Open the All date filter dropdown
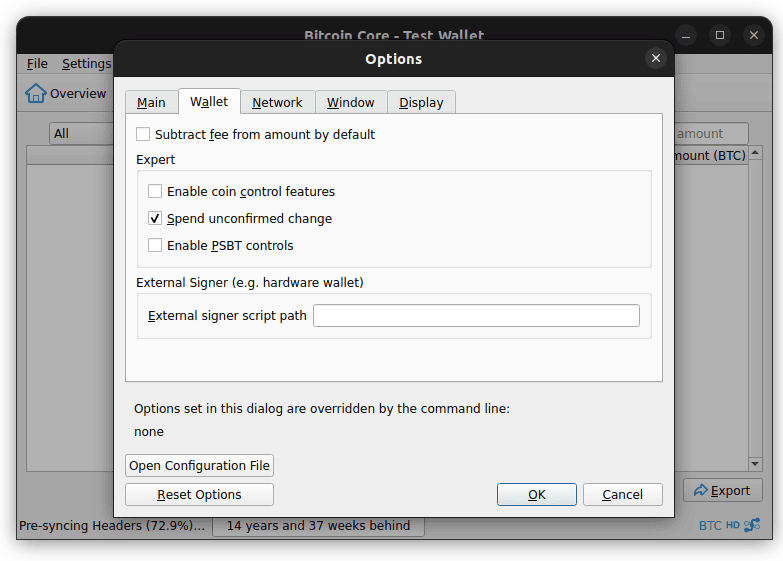 [x=82, y=133]
